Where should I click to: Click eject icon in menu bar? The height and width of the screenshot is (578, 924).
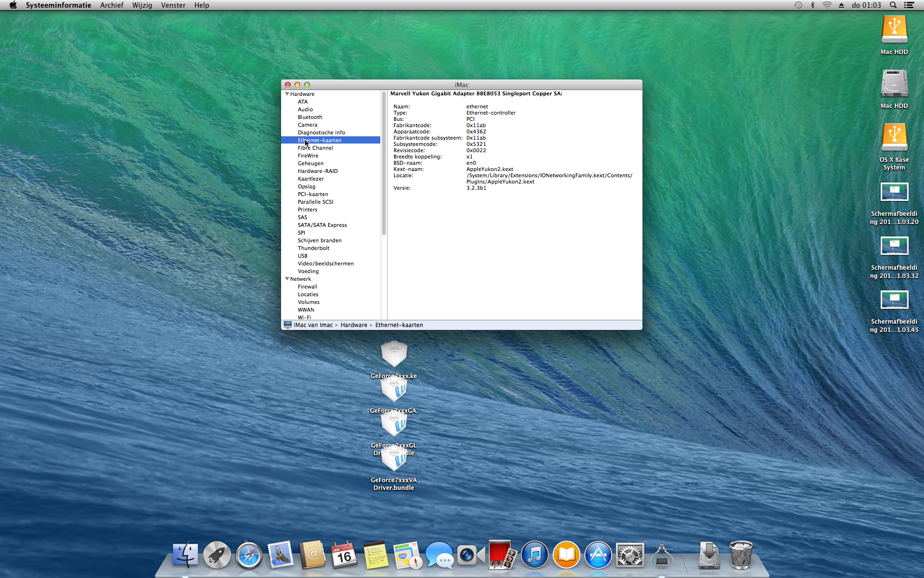[x=841, y=5]
